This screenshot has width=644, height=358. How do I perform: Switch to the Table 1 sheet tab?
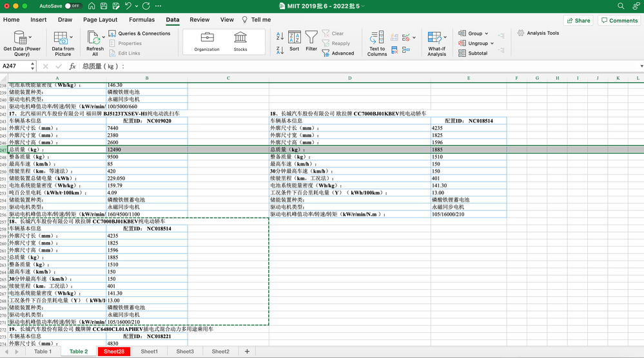(x=43, y=352)
